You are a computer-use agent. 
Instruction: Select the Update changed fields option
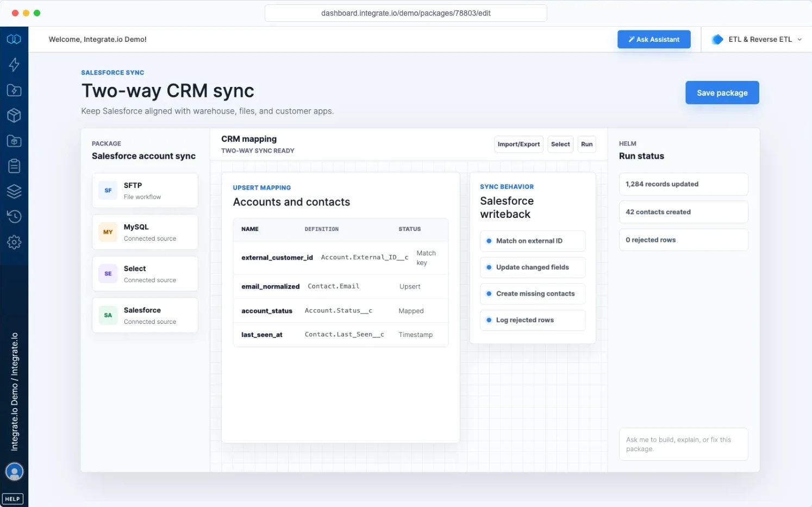coord(533,267)
